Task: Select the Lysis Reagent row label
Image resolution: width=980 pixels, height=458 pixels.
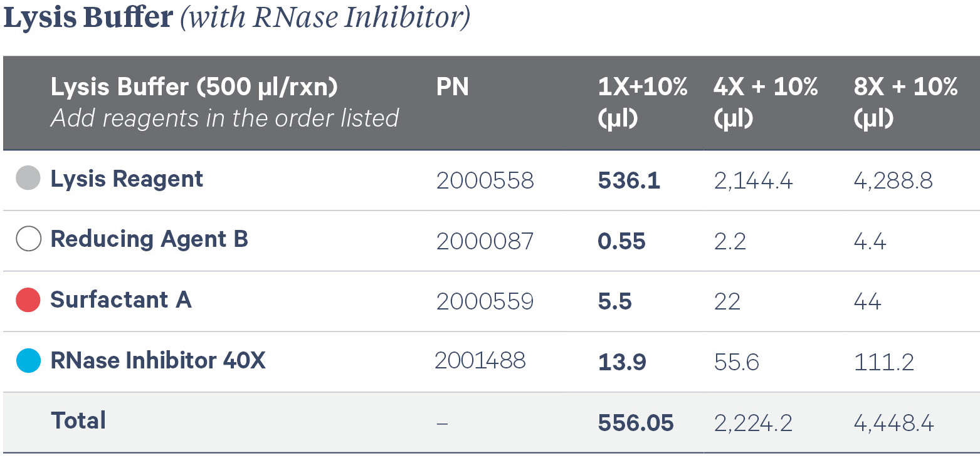Action: coord(127,179)
